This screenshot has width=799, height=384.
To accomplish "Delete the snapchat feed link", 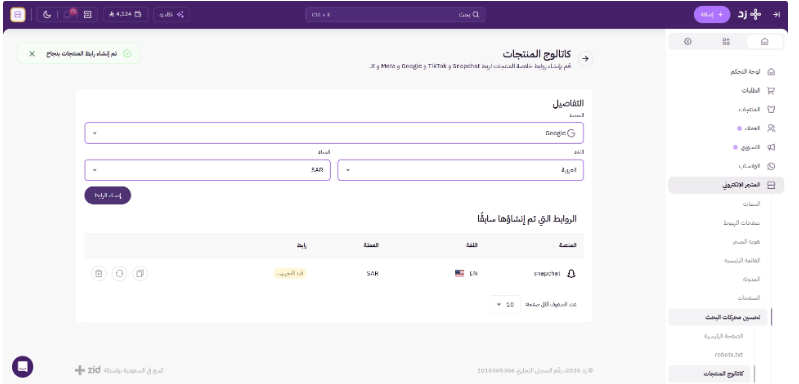I will [x=99, y=273].
